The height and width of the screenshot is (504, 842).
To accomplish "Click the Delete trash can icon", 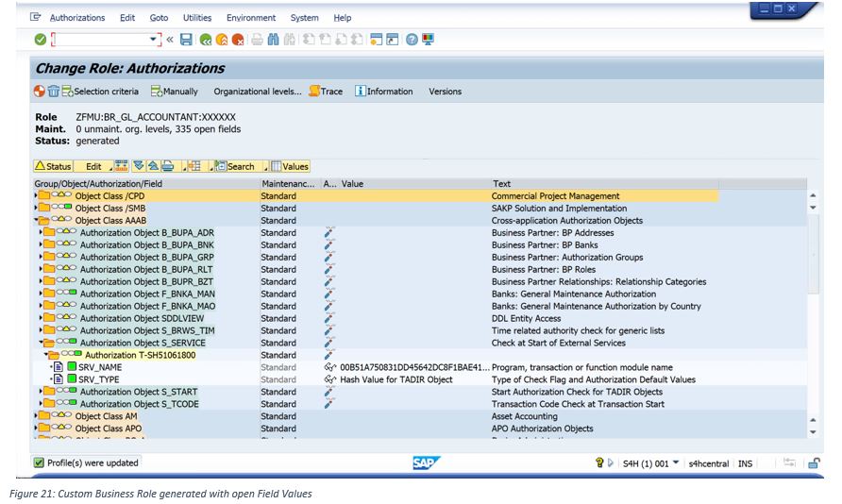I will point(53,92).
